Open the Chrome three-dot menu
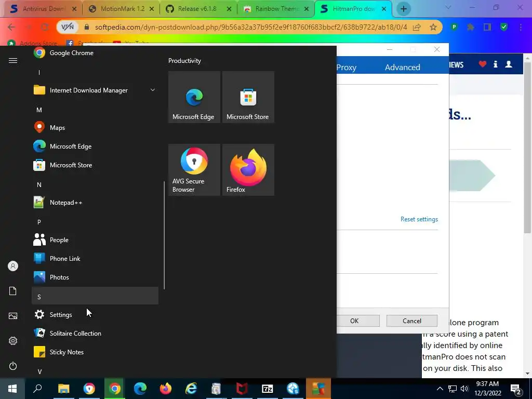532x399 pixels. click(521, 27)
